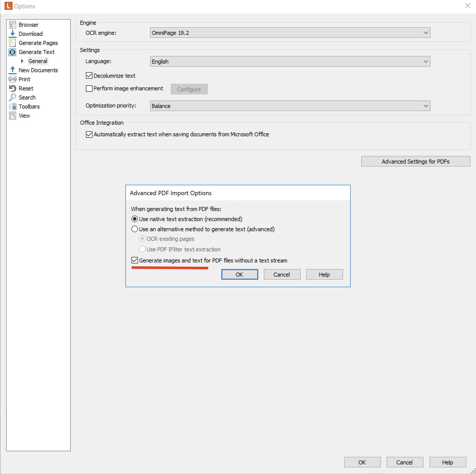The image size is (476, 474).
Task: Cancel the Advanced PDF Import Options dialog
Action: pyautogui.click(x=282, y=274)
